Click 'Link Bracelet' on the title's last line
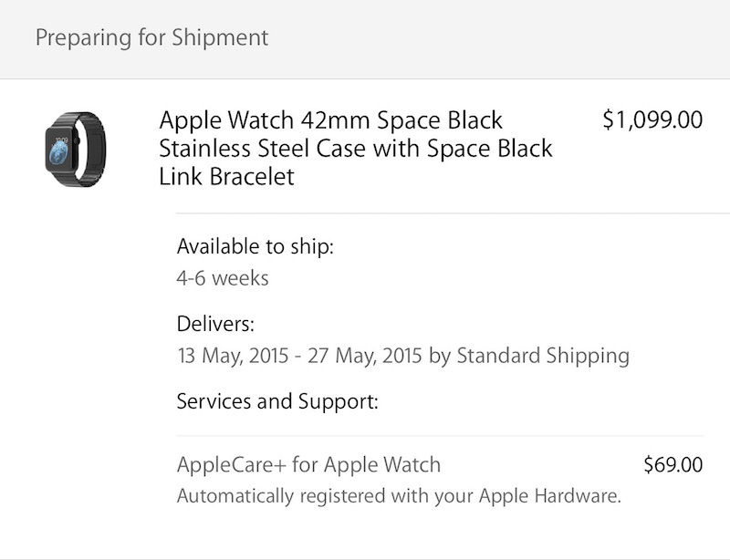The width and height of the screenshot is (730, 560). (226, 176)
